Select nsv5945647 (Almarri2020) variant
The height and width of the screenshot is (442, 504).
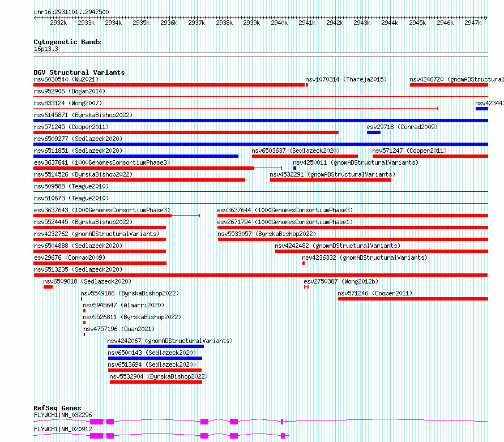pos(124,305)
